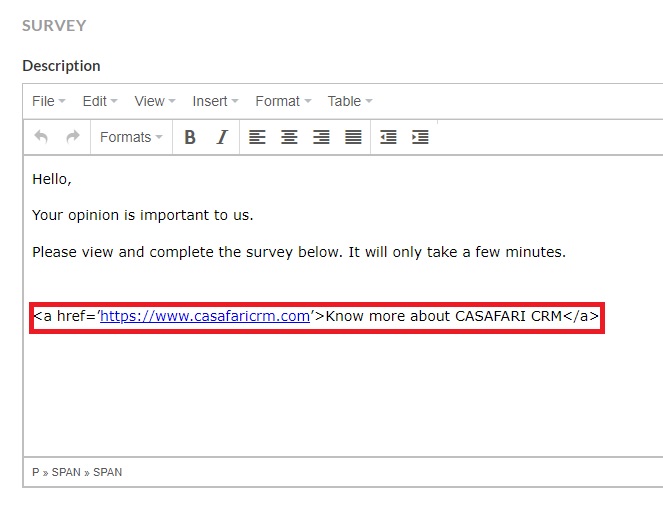This screenshot has height=517, width=663.
Task: Select the last SPAN in path bar
Action: pos(107,472)
